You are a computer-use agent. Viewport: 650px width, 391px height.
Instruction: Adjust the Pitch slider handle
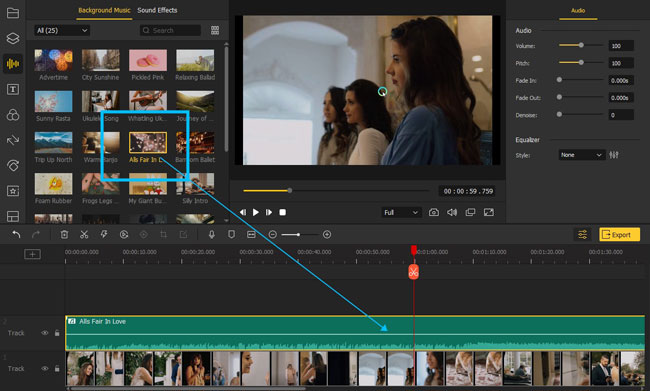pyautogui.click(x=581, y=62)
